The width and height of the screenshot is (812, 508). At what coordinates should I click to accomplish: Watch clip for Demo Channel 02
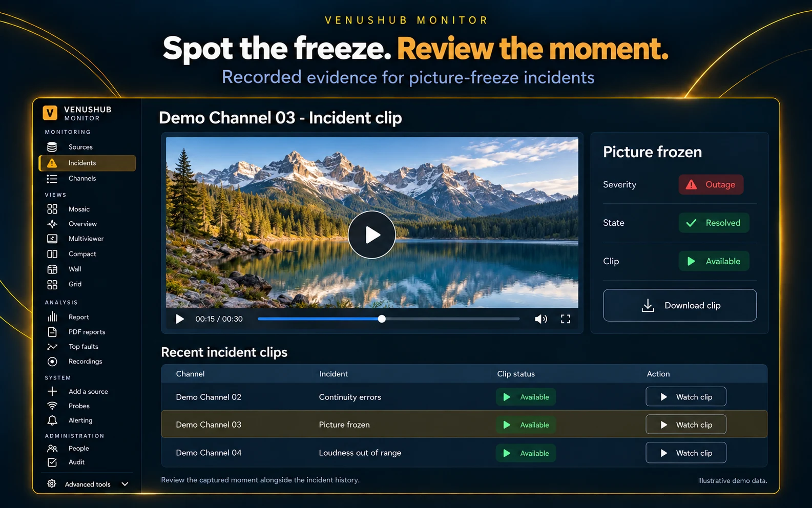point(686,397)
